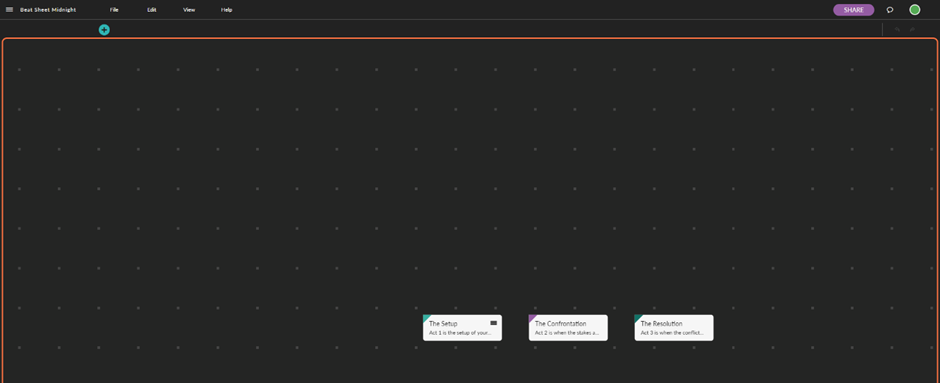Open the File menu
This screenshot has height=383, width=940.
114,10
